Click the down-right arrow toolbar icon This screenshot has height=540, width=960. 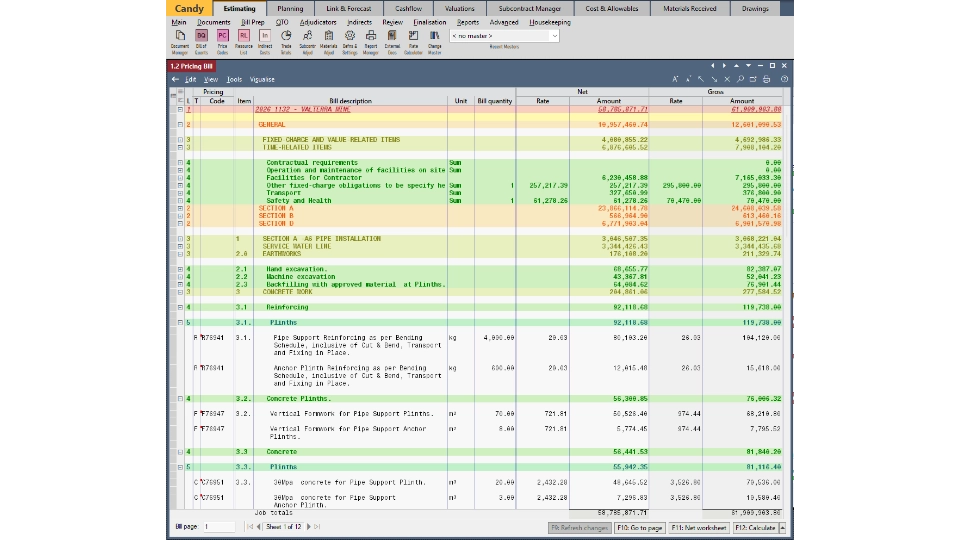pyautogui.click(x=714, y=79)
